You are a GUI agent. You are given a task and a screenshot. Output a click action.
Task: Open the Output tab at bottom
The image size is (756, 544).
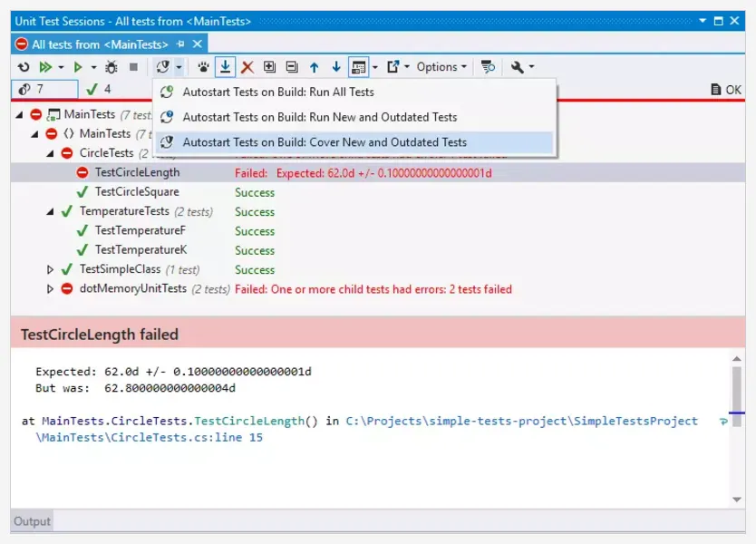32,520
